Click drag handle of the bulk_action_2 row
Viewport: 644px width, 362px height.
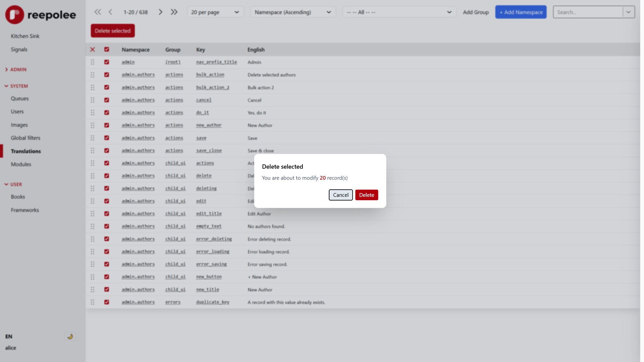[x=93, y=87]
